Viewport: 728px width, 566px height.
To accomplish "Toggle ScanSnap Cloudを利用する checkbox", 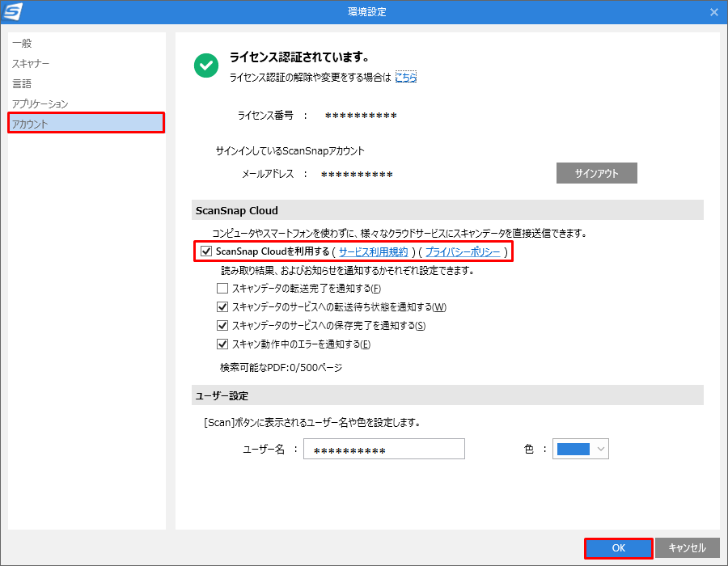I will point(206,251).
